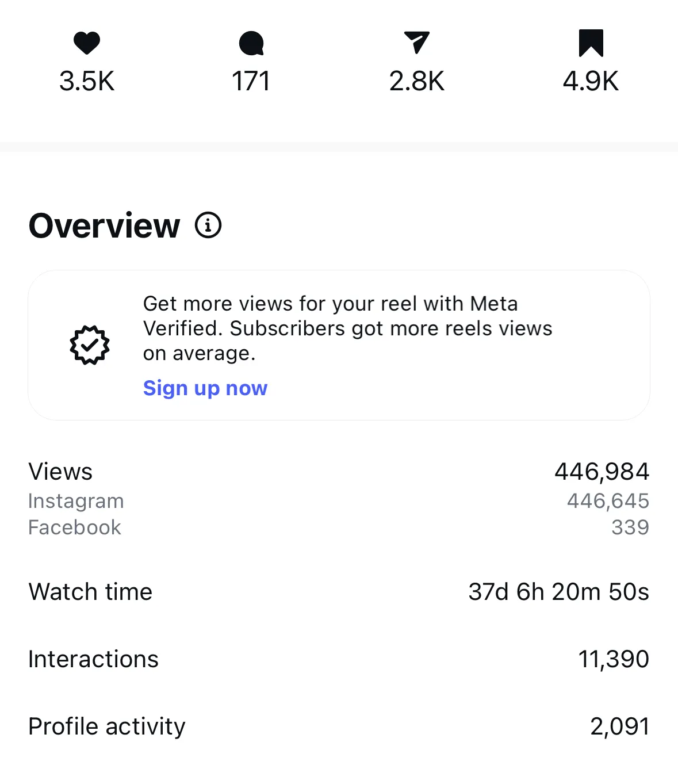Click the Sign up now link

[x=205, y=388]
